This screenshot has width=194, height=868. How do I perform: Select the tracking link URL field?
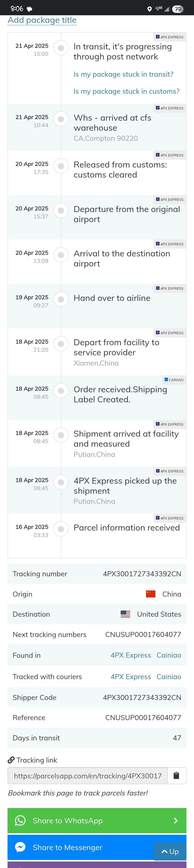point(88,776)
